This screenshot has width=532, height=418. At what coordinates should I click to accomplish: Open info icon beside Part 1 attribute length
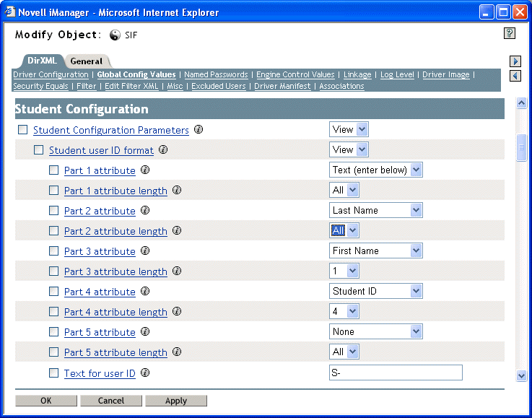pyautogui.click(x=177, y=190)
